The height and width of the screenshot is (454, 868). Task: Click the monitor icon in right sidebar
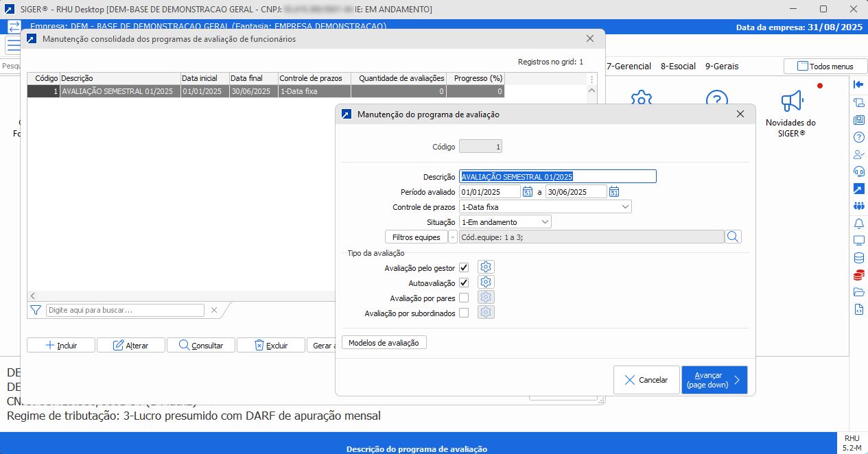click(x=858, y=241)
